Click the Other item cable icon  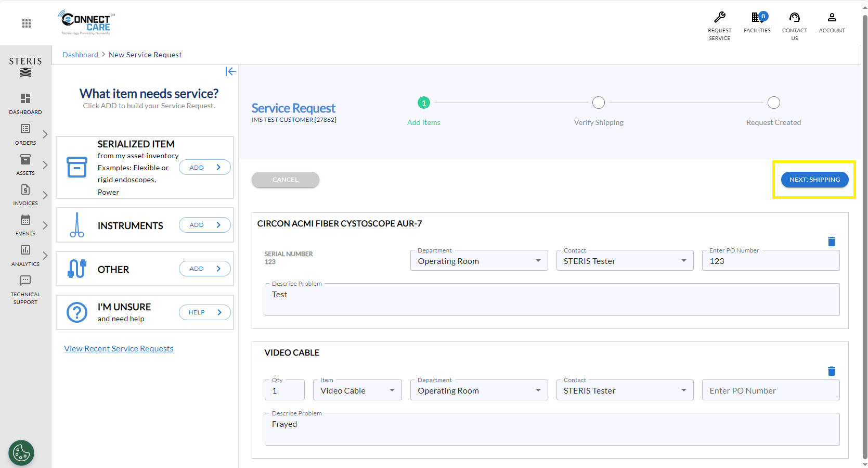pyautogui.click(x=77, y=269)
